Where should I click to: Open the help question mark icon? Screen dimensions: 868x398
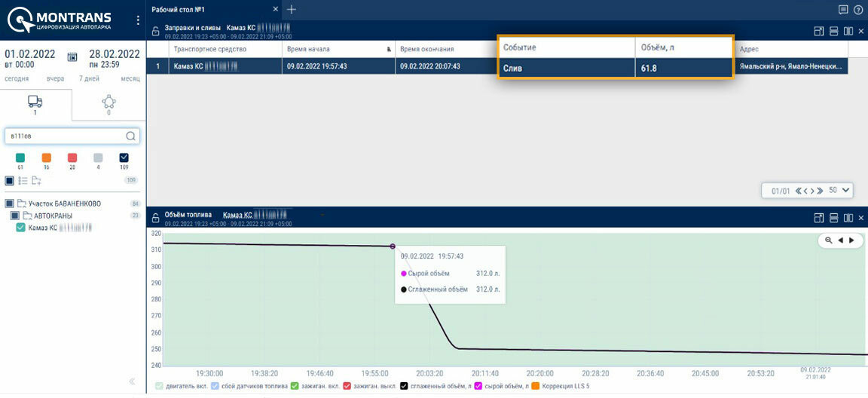pos(858,9)
